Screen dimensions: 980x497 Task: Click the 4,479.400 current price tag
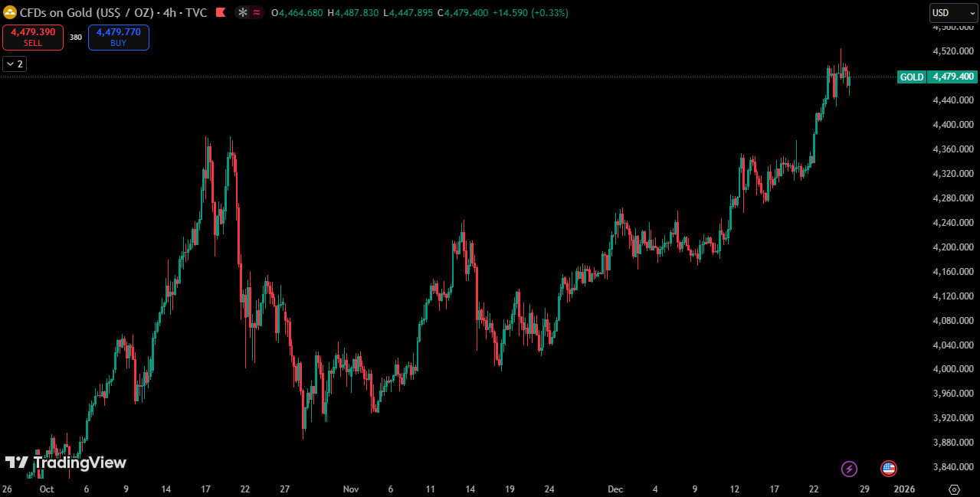pyautogui.click(x=953, y=77)
